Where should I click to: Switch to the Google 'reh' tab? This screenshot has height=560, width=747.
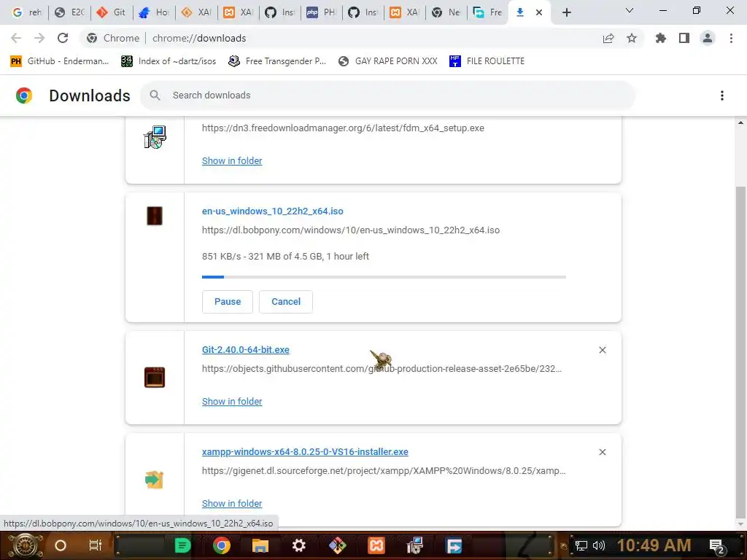(26, 12)
